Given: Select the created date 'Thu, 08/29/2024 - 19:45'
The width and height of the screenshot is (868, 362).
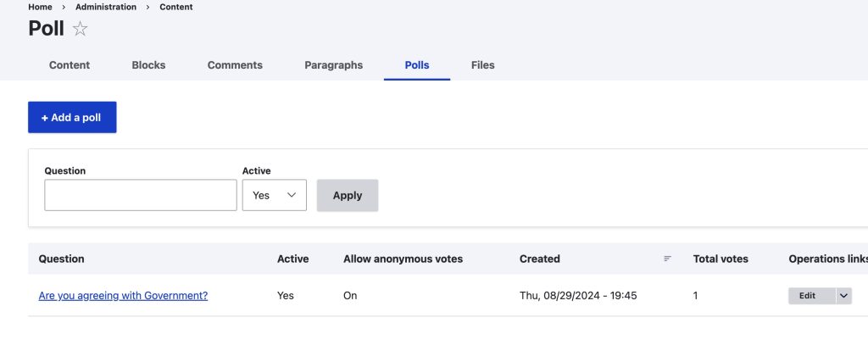Looking at the screenshot, I should tap(578, 296).
